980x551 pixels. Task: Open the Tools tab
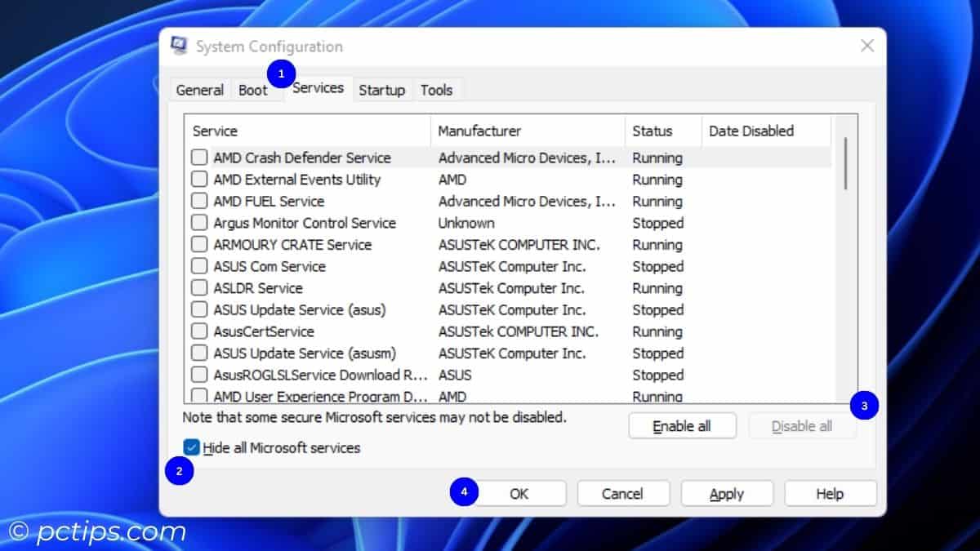[x=435, y=90]
